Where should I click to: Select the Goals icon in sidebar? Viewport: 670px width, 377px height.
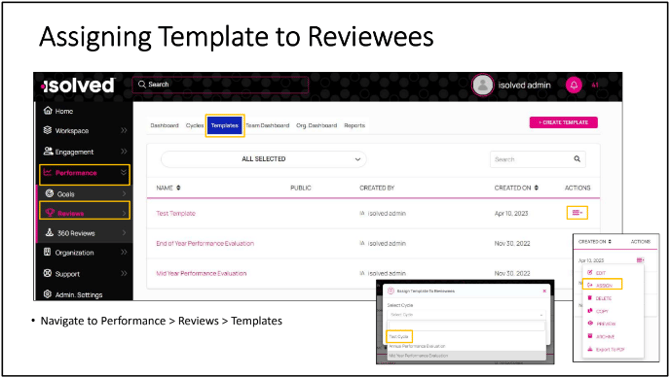50,193
